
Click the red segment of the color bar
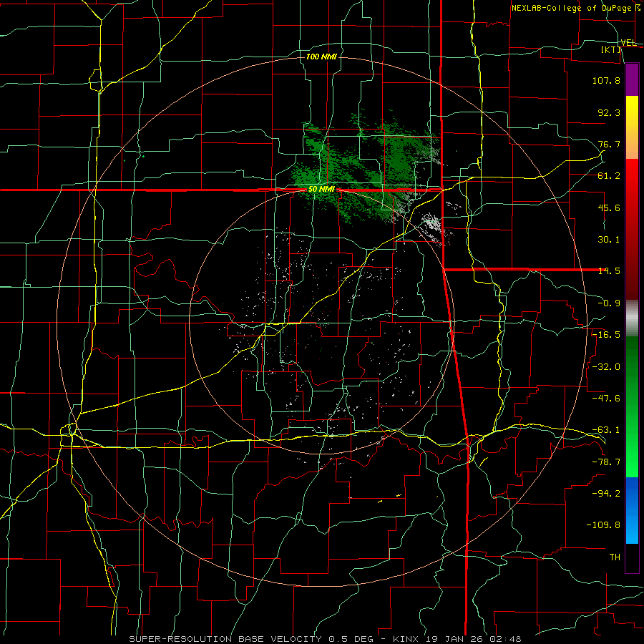click(x=632, y=229)
